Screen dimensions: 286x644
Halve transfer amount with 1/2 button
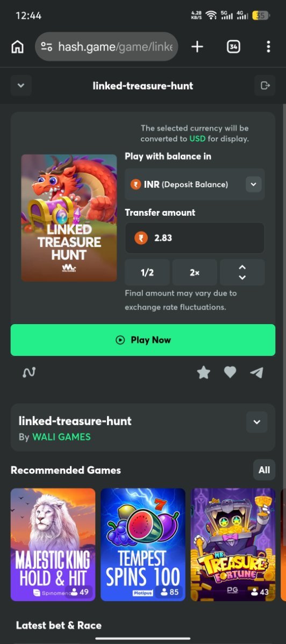pyautogui.click(x=147, y=273)
